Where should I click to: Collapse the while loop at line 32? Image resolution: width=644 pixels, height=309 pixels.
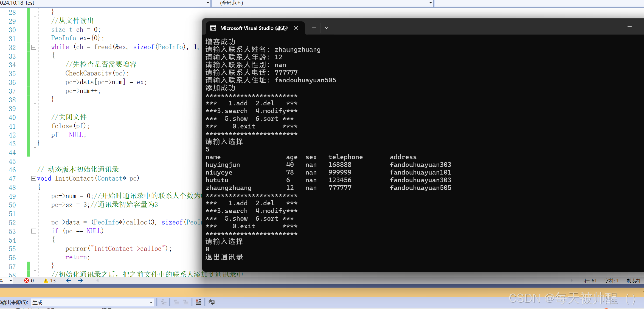[34, 47]
